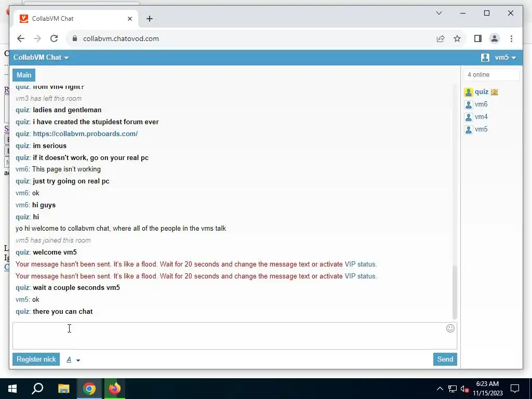Click the muted volume tray icon
This screenshot has width=532, height=399.
464,389
